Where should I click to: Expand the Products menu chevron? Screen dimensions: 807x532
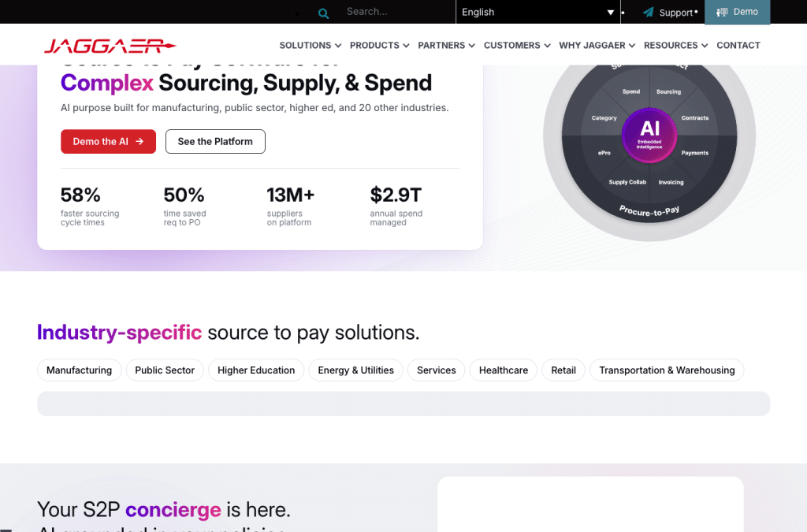pos(406,46)
